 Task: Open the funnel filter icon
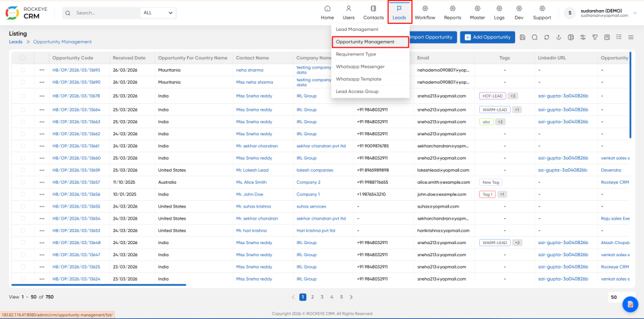pyautogui.click(x=595, y=37)
